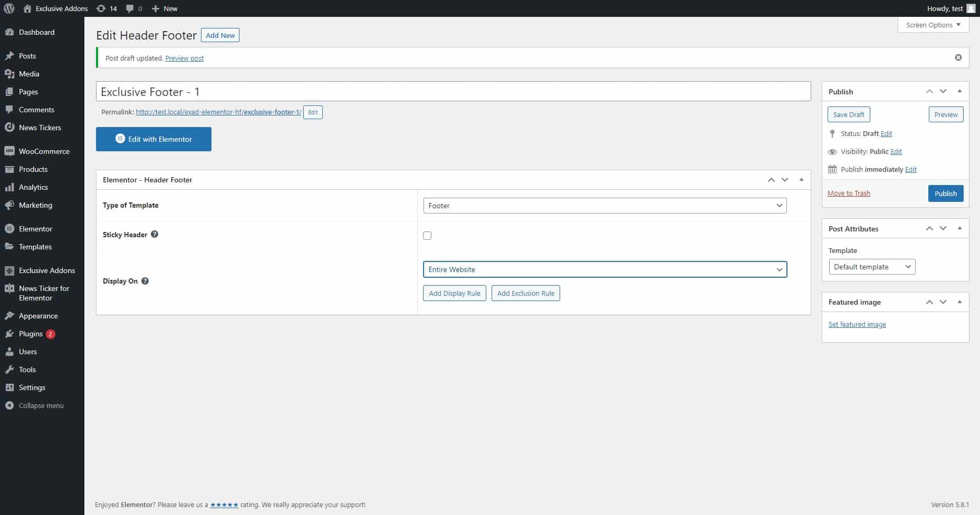Click Set featured image link

857,325
